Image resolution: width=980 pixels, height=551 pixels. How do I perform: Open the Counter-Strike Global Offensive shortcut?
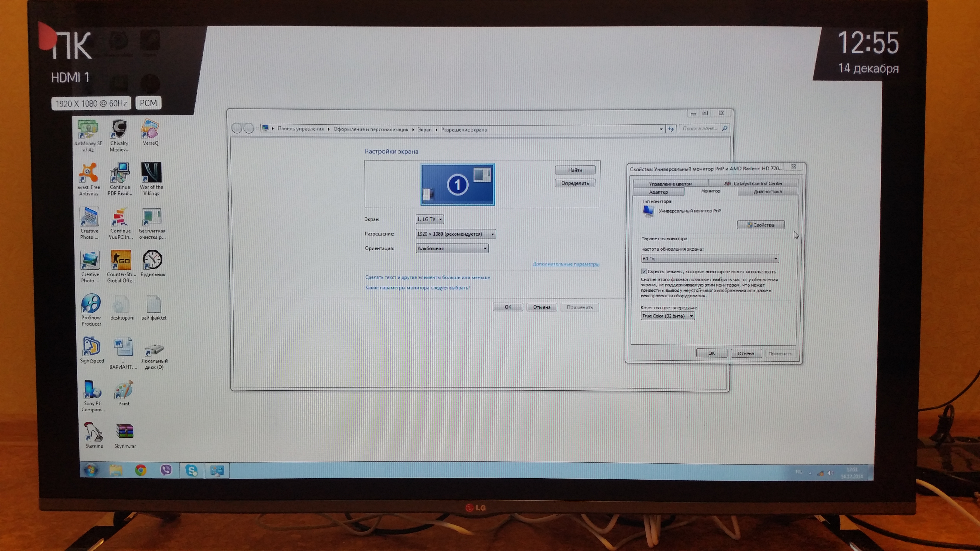pos(121,260)
